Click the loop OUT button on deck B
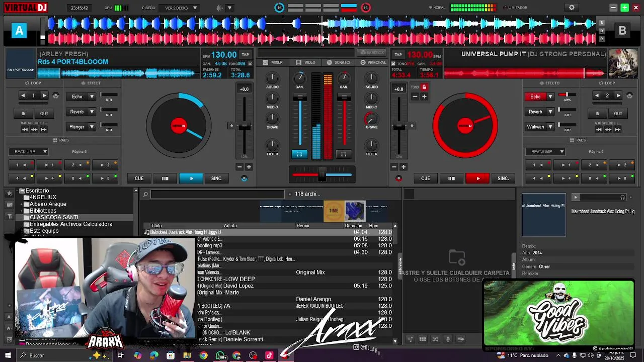This screenshot has width=644, height=362. [x=618, y=113]
